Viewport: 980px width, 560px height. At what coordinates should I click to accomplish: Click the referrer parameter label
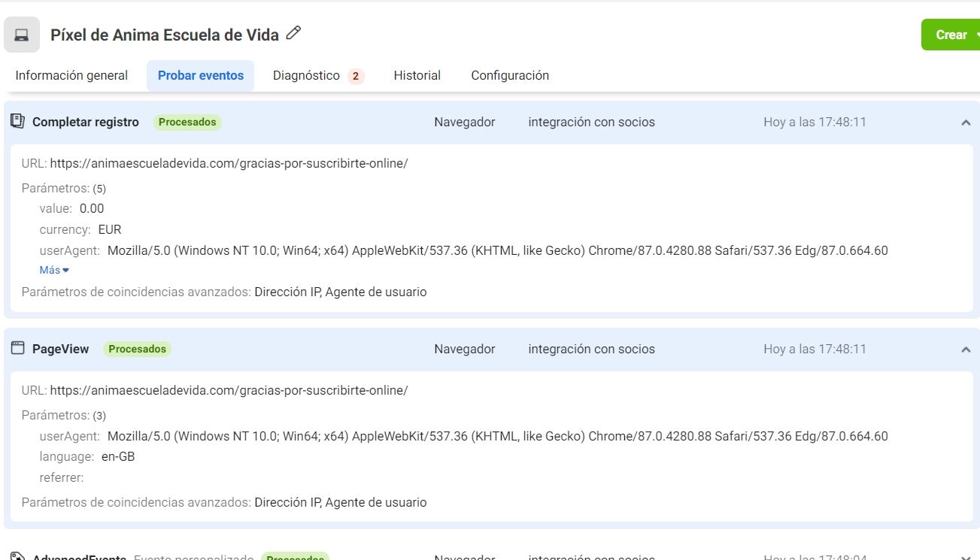tap(62, 477)
